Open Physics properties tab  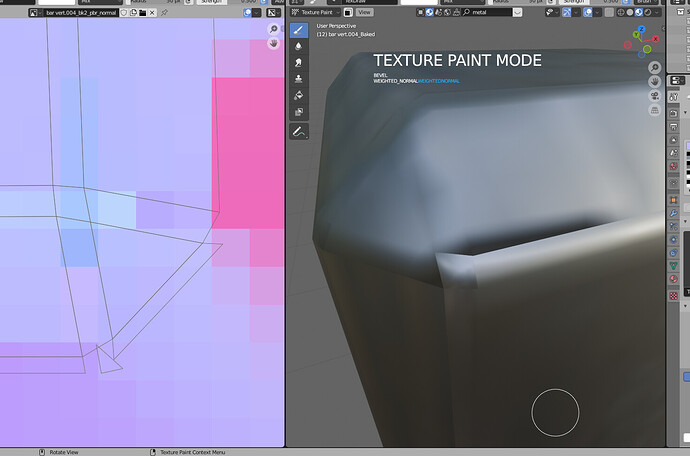tap(674, 240)
